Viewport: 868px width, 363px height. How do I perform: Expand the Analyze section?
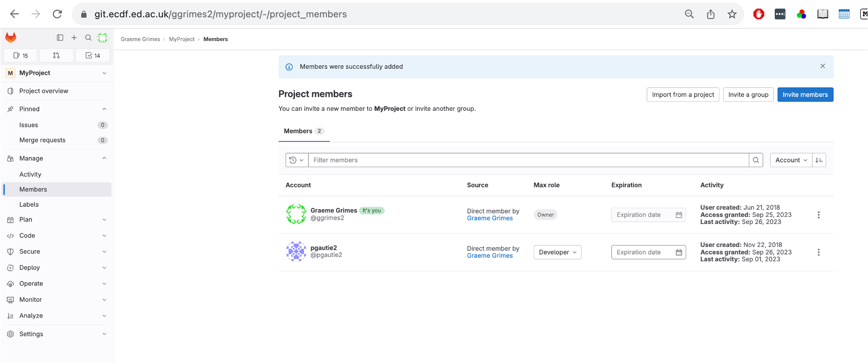click(x=104, y=316)
